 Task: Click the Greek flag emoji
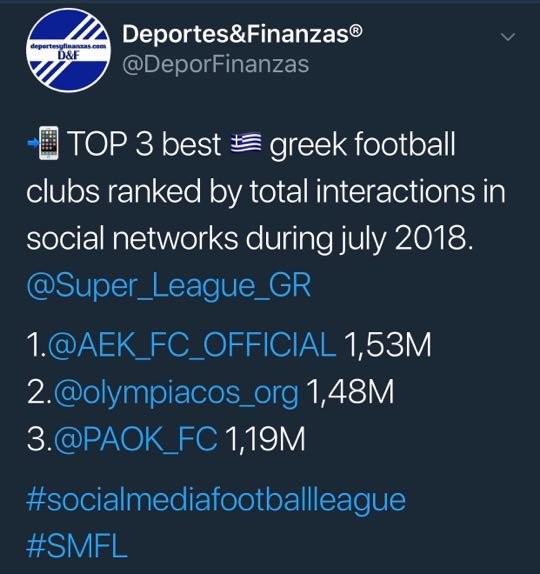point(246,143)
